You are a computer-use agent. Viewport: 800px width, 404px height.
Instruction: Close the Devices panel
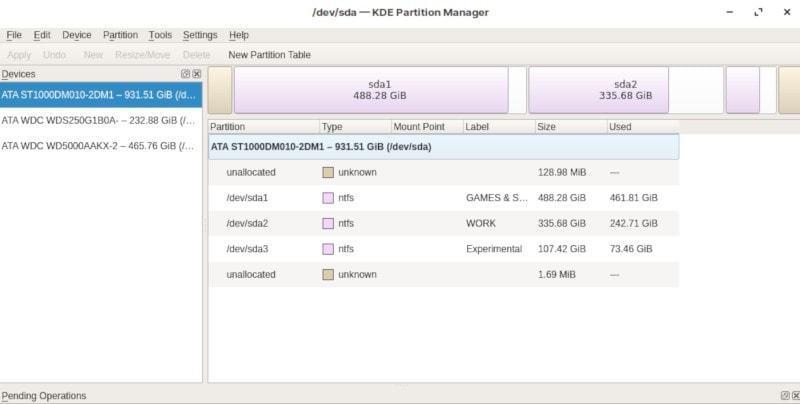[197, 74]
